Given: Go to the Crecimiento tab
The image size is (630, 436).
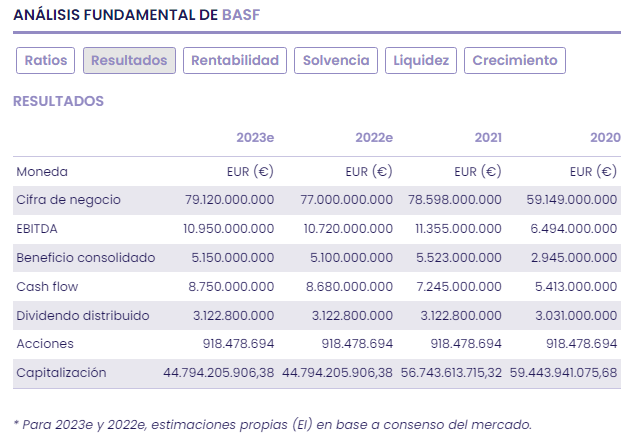Looking at the screenshot, I should click(515, 61).
